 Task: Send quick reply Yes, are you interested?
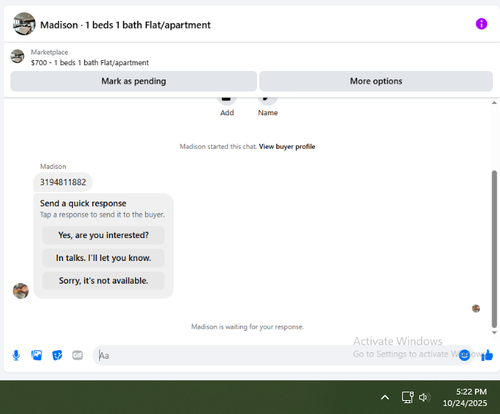click(103, 235)
